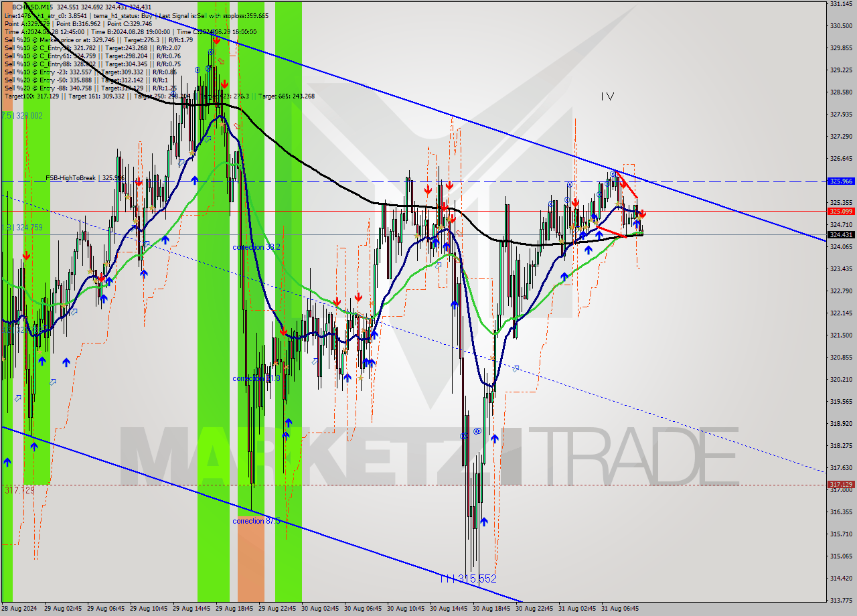
Task: Click the '29 Aug 02:45' time label
Action: (63, 609)
